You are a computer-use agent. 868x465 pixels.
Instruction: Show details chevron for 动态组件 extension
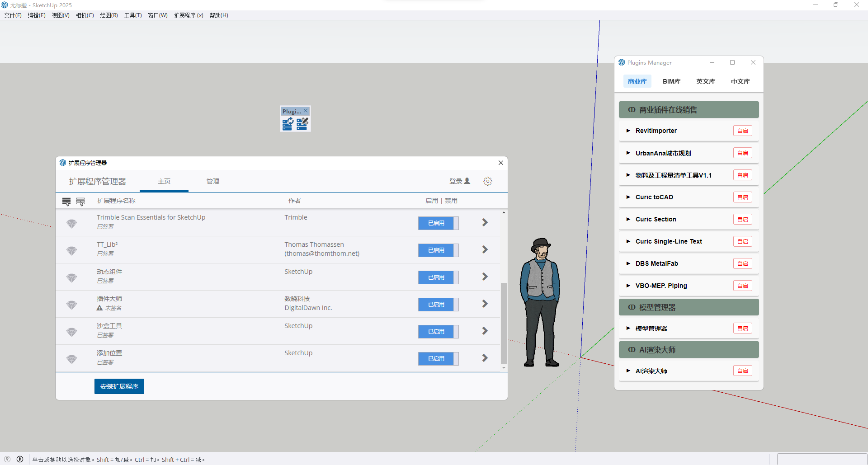click(485, 277)
